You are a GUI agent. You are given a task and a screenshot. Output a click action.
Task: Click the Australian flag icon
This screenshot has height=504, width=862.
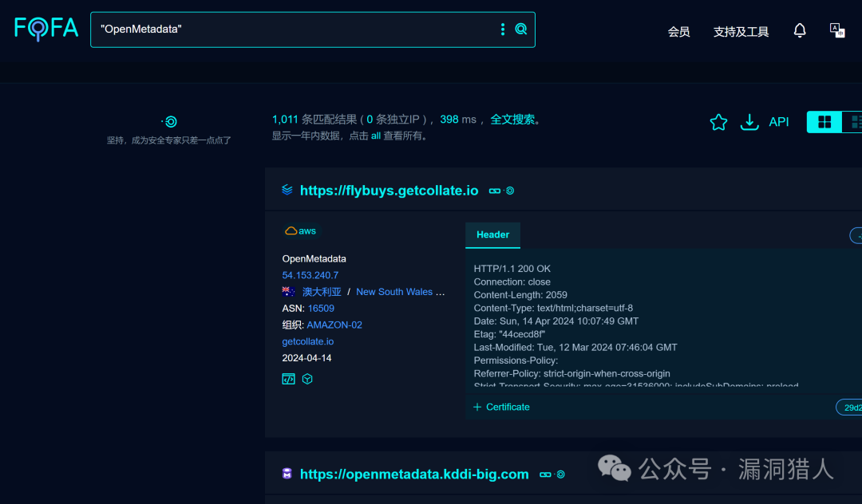288,292
